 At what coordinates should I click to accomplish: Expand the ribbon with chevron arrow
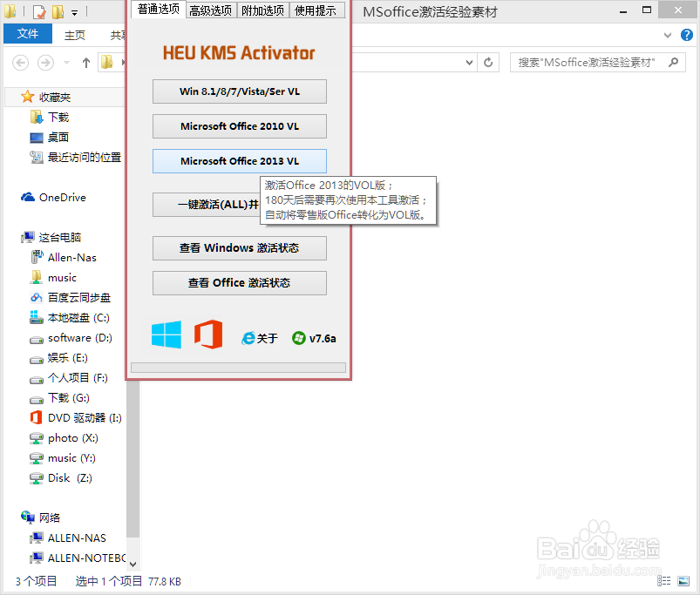point(668,35)
